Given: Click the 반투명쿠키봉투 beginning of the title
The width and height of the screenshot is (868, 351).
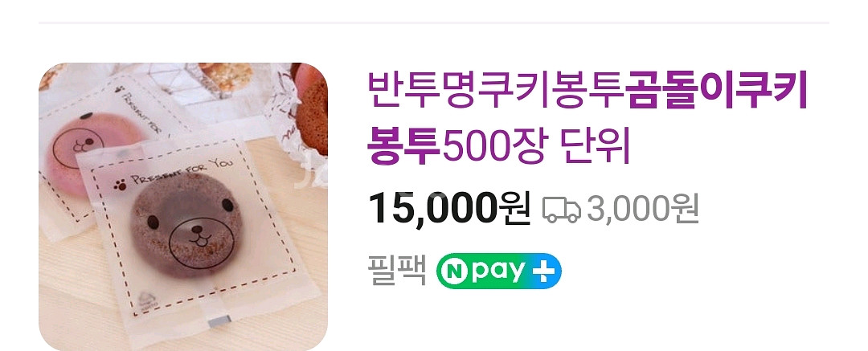Looking at the screenshot, I should pos(497,92).
